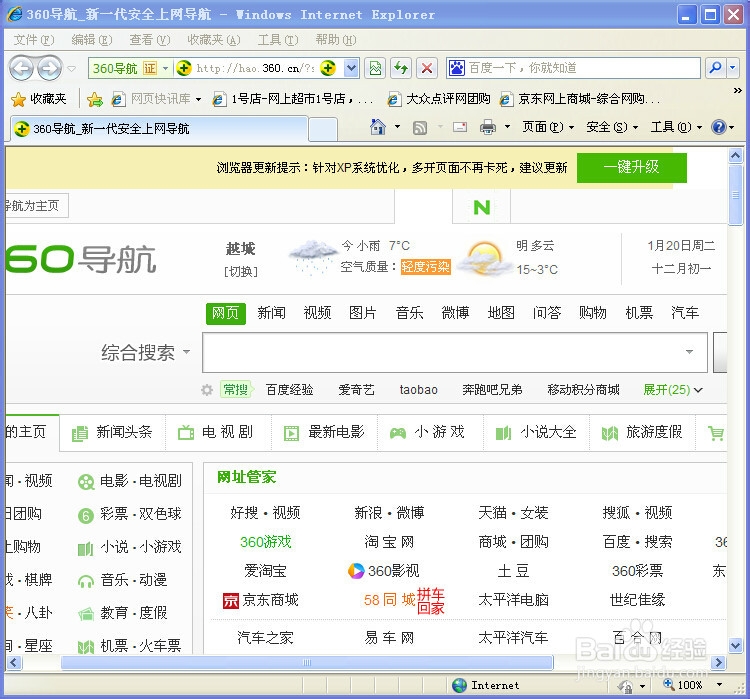Expand the 综合搜索 search type dropdown
This screenshot has width=750, height=699.
[x=187, y=353]
